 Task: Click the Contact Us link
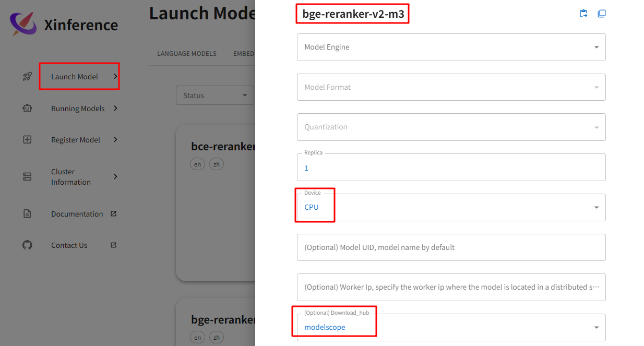pyautogui.click(x=69, y=245)
